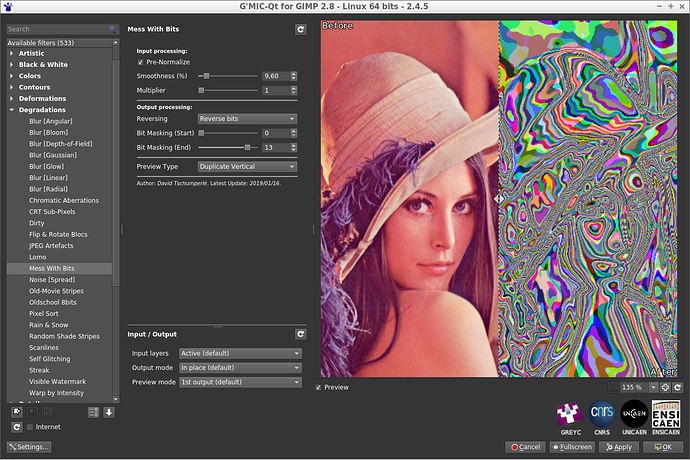
Task: Select the Visible Watermark filter
Action: pos(57,382)
